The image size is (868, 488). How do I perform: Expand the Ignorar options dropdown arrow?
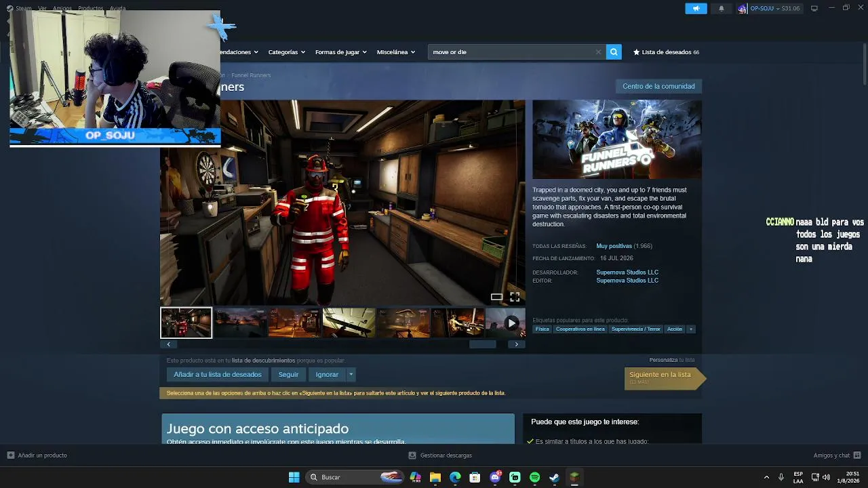351,374
